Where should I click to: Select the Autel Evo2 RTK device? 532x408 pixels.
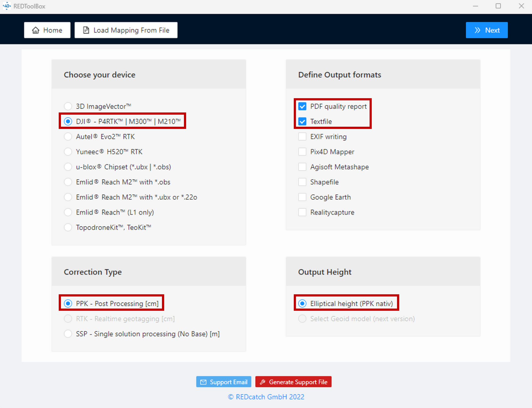tap(68, 136)
